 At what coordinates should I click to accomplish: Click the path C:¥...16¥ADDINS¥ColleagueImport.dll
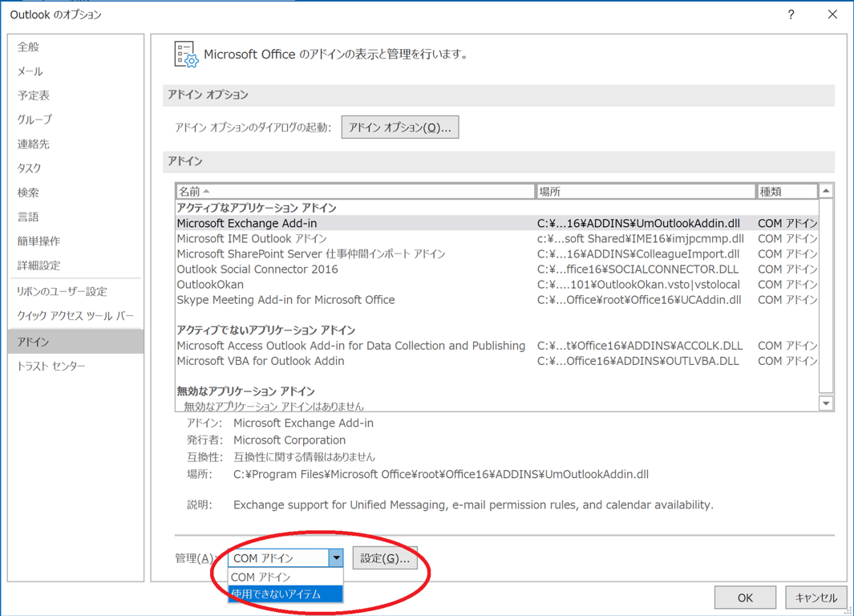(638, 253)
